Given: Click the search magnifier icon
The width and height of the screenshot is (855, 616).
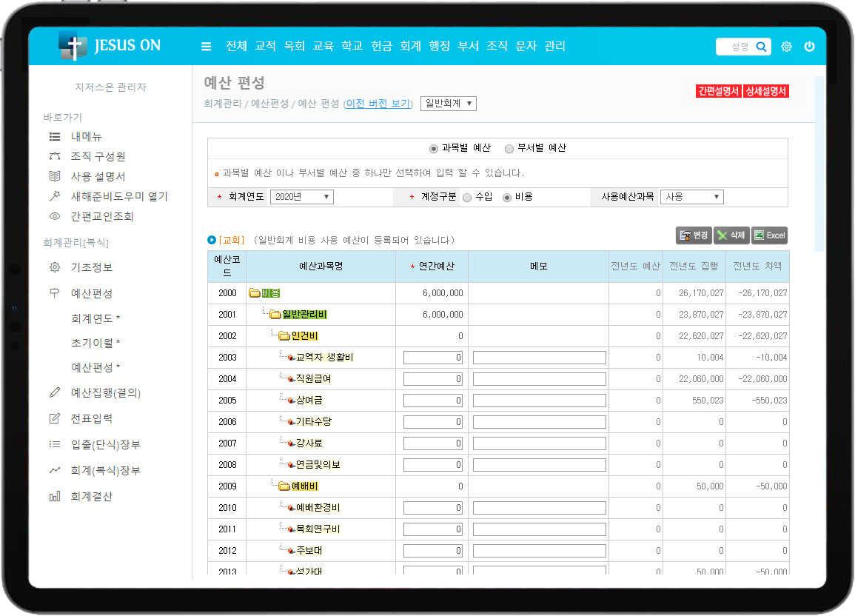Looking at the screenshot, I should pyautogui.click(x=761, y=47).
